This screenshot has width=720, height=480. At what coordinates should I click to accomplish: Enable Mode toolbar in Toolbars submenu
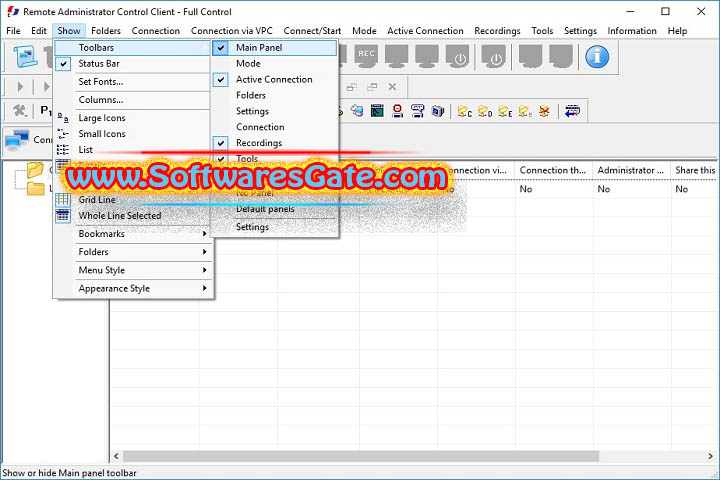[x=274, y=63]
